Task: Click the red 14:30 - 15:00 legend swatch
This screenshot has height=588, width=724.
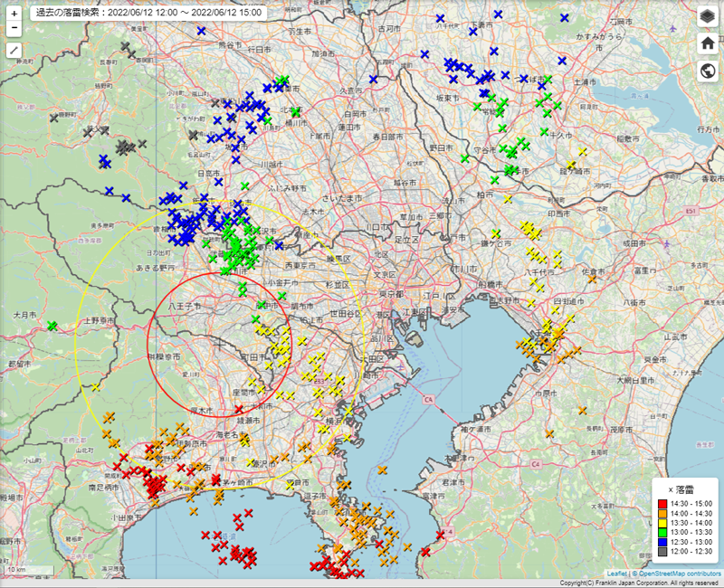Action: coord(663,503)
